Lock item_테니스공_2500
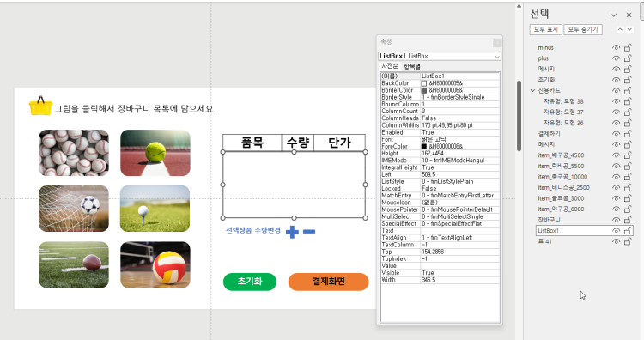644x340 pixels. 628,187
